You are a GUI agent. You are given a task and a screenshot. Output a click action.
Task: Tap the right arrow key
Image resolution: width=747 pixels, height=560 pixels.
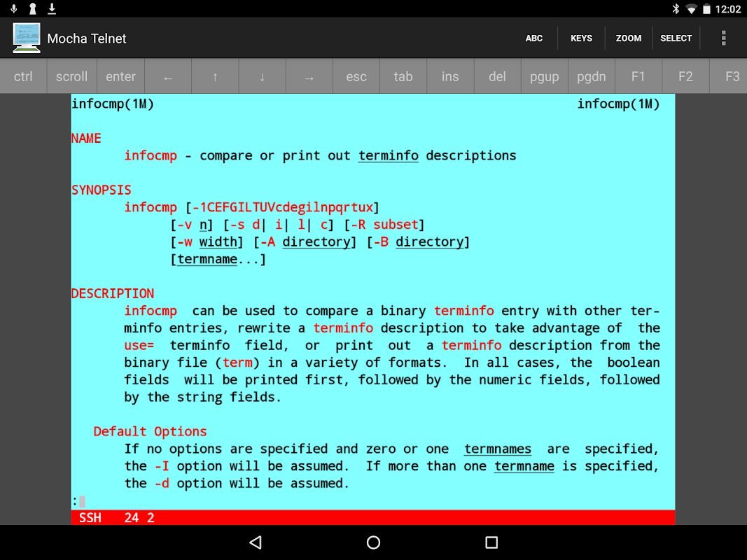(309, 77)
